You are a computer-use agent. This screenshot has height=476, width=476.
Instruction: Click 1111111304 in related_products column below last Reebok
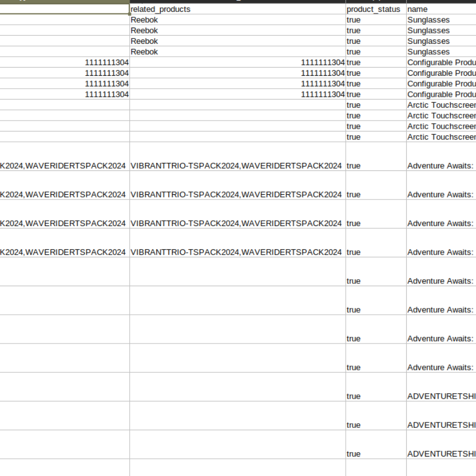(237, 62)
